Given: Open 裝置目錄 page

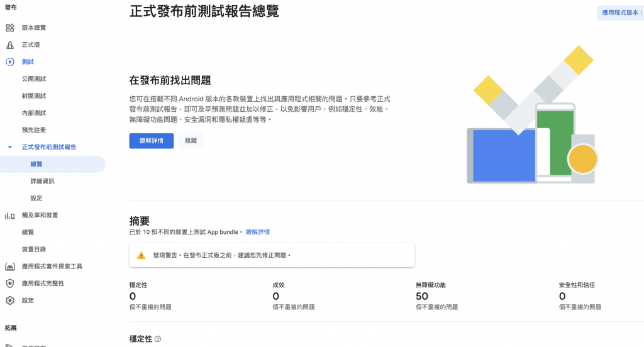Looking at the screenshot, I should [34, 250].
